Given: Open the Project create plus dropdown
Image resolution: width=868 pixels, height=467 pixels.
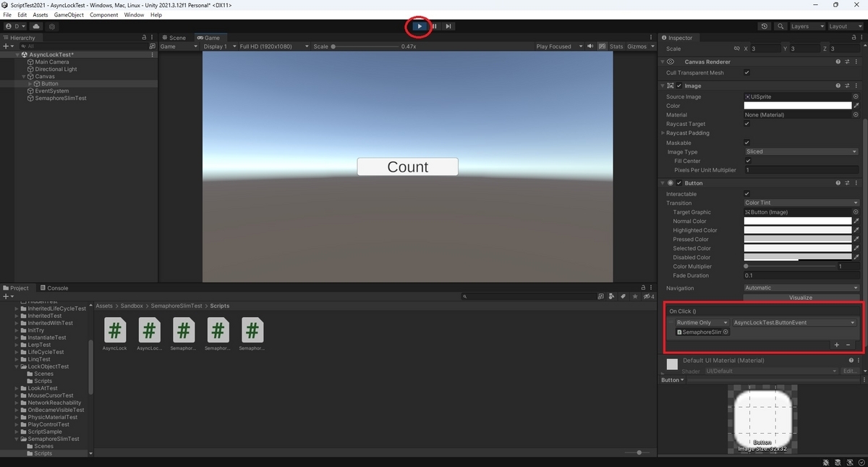Looking at the screenshot, I should (x=9, y=296).
